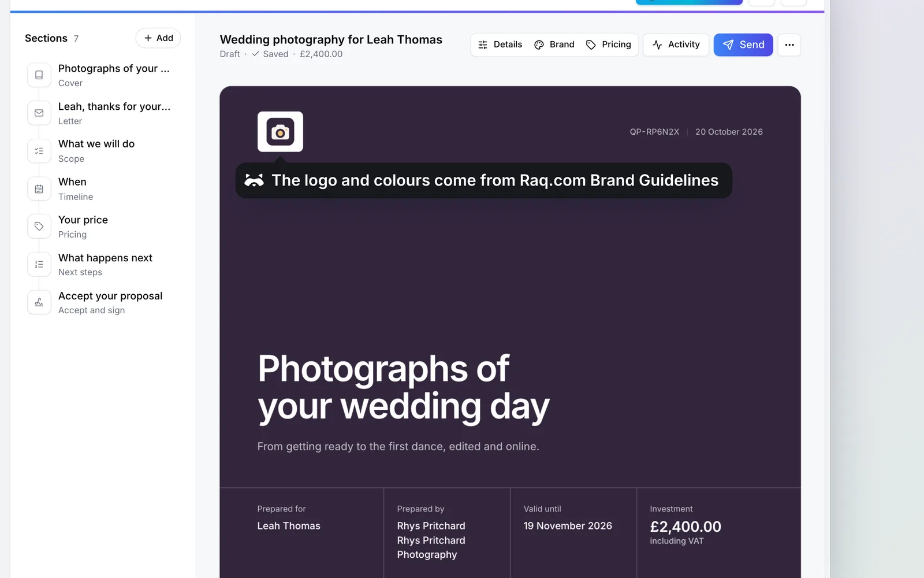Click the 'Draft' status label

(230, 54)
